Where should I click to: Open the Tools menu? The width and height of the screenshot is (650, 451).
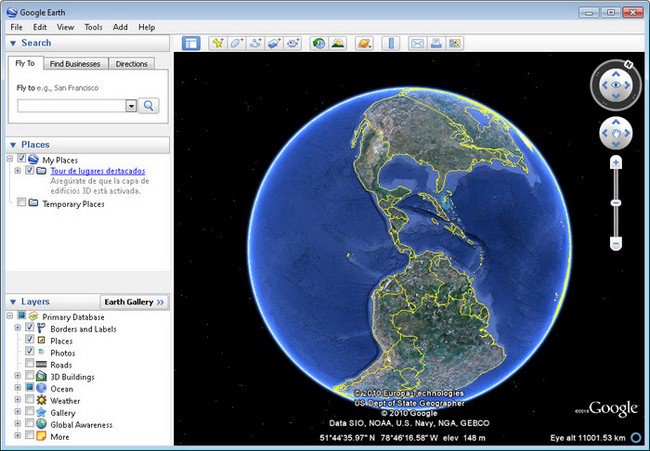93,27
